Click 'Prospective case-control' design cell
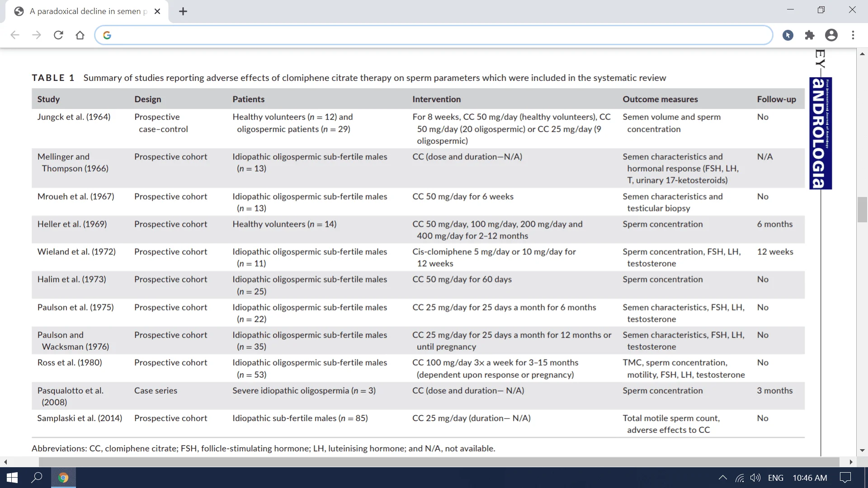 [161, 122]
